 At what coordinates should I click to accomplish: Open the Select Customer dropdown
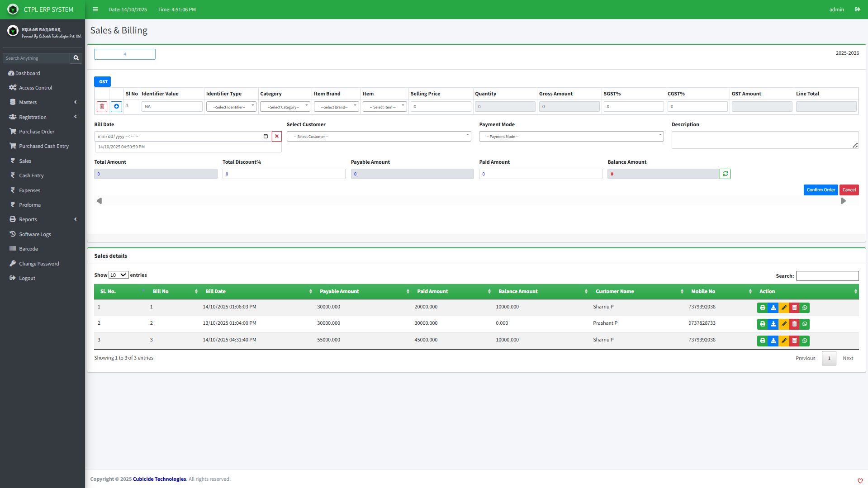379,137
